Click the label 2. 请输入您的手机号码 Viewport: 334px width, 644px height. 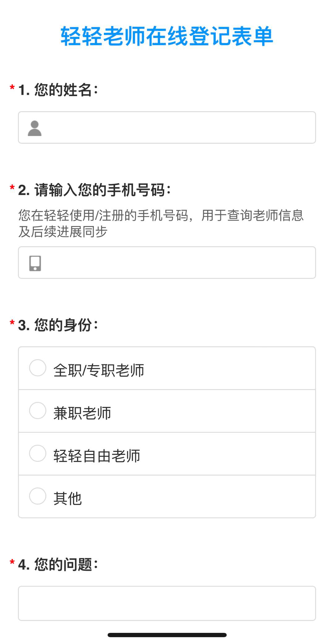(x=94, y=190)
